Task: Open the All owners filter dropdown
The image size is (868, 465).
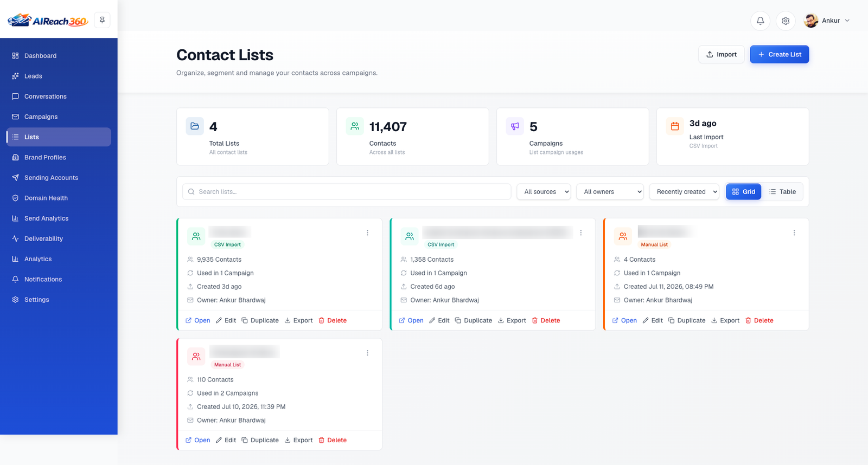Action: point(610,192)
